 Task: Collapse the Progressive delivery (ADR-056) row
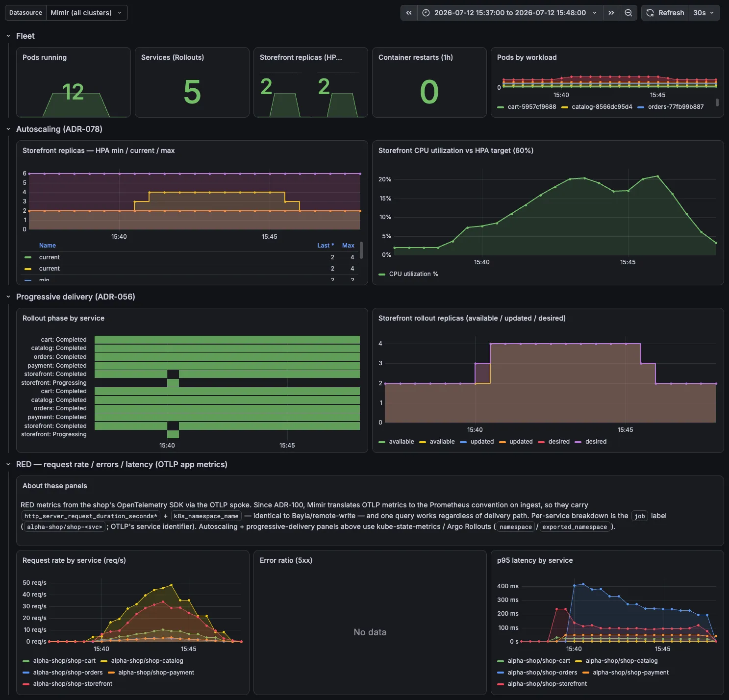(x=8, y=297)
